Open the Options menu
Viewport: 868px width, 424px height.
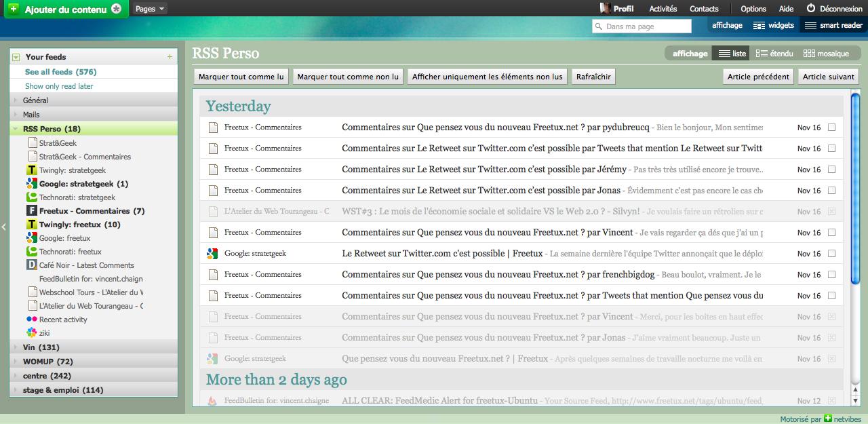[x=753, y=9]
